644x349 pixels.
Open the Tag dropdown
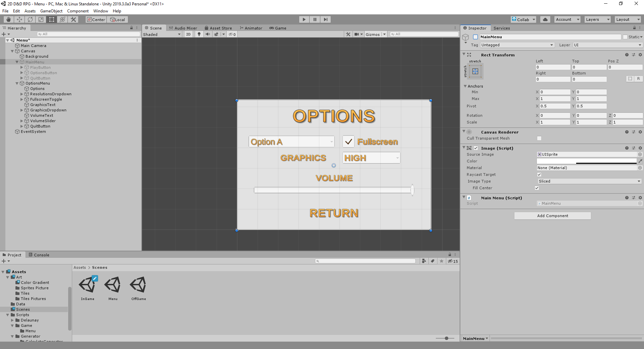pyautogui.click(x=517, y=45)
